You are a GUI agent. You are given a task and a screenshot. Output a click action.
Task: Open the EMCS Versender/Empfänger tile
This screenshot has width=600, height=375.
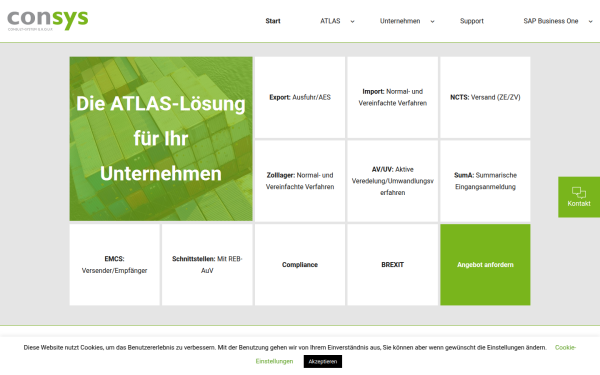pos(114,265)
